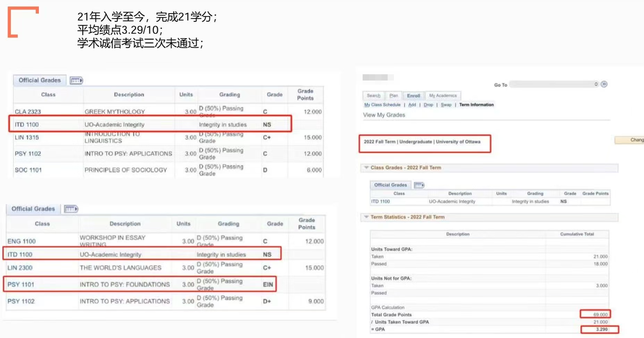Image resolution: width=644 pixels, height=338 pixels.
Task: Select the Official Grades tab above ENG 1100
Action: tap(33, 209)
